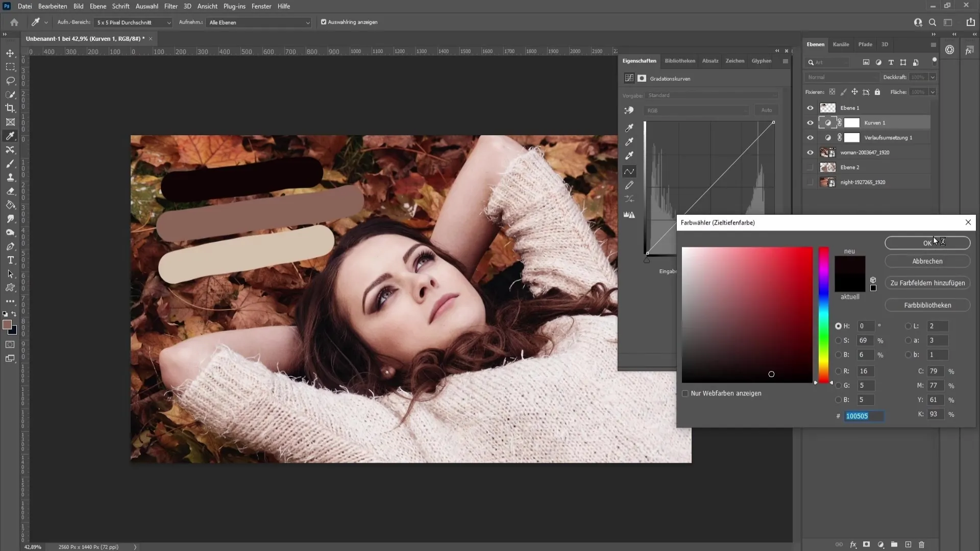Open the Filter menu

(x=170, y=6)
